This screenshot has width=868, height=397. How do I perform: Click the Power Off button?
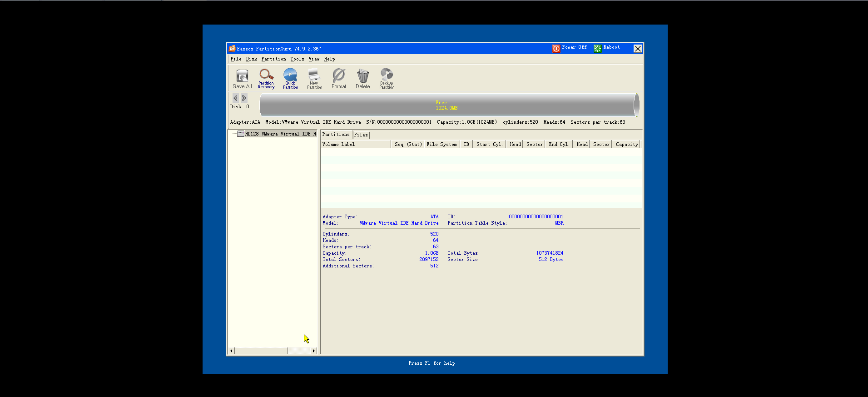pos(570,48)
